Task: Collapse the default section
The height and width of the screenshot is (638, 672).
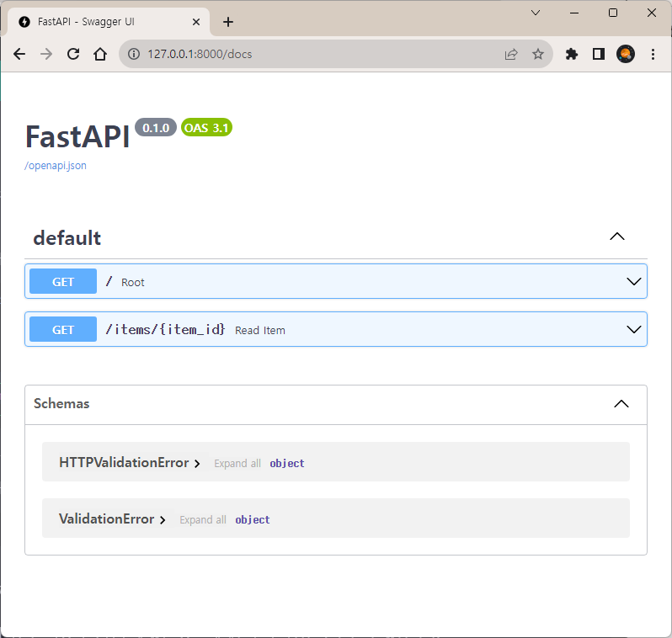Action: 617,237
